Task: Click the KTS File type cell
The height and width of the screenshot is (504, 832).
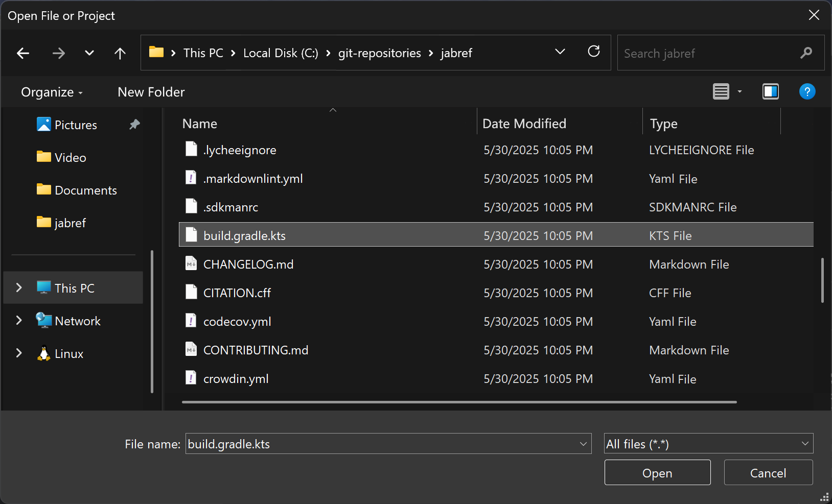Action: tap(671, 236)
